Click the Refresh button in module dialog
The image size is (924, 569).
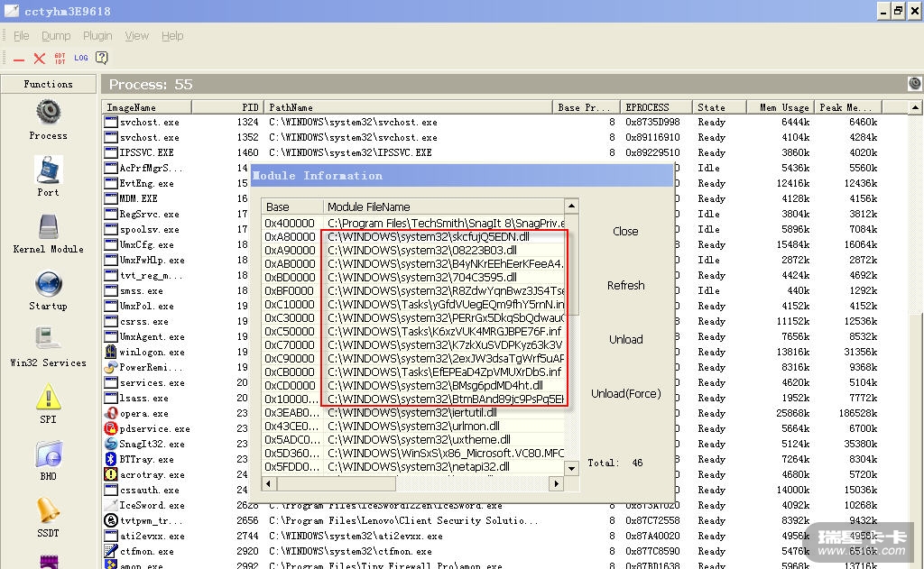[625, 285]
